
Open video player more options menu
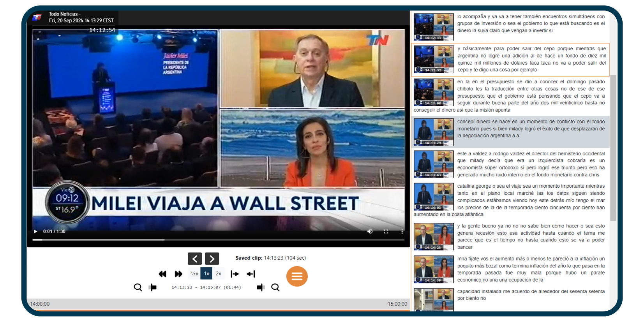coord(402,232)
